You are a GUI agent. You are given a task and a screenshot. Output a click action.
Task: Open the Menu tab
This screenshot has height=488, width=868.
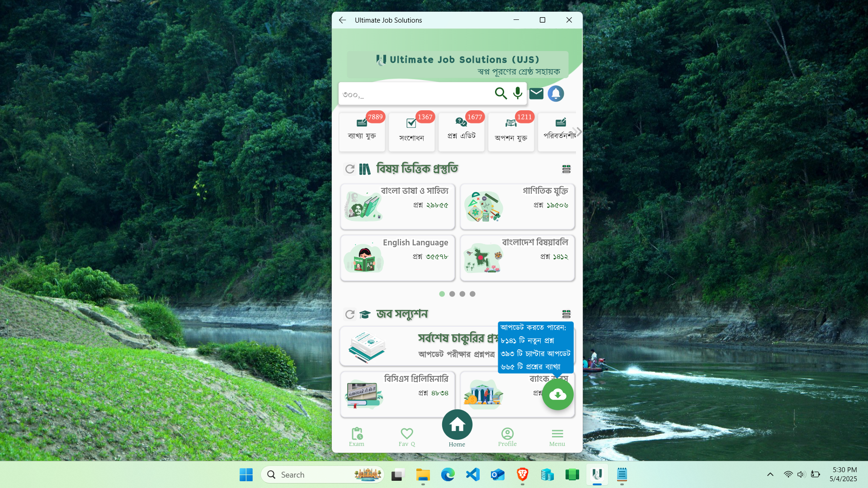coord(557,437)
